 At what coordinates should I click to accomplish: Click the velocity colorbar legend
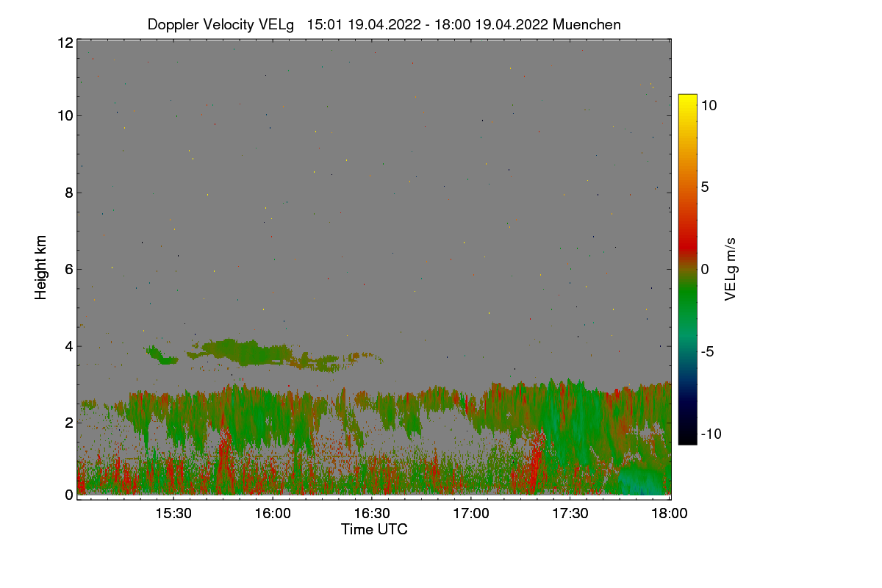coord(687,269)
